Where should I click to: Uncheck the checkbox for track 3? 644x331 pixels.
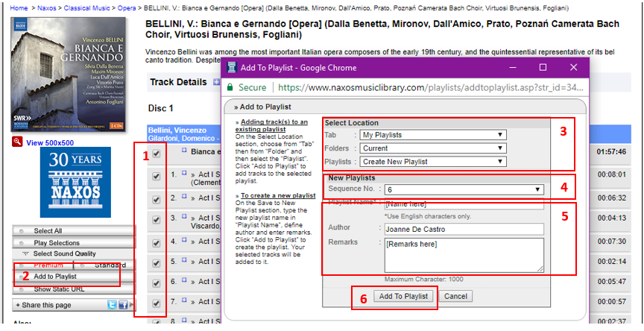click(x=156, y=220)
